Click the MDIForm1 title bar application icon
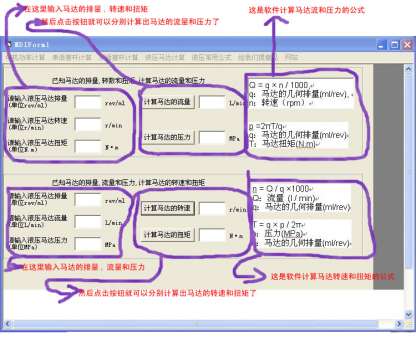416x360 pixels. click(9, 44)
